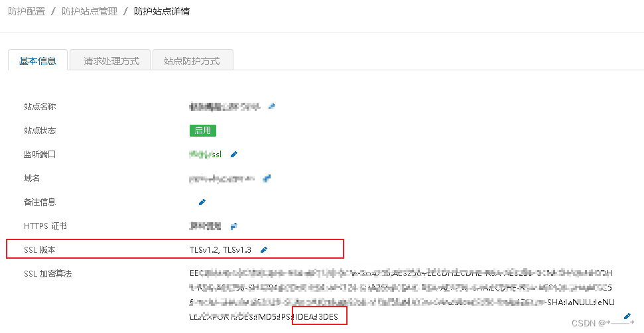This screenshot has width=644, height=333.
Task: Select the 防护站点详情 breadcrumb text
Action: coord(162,11)
